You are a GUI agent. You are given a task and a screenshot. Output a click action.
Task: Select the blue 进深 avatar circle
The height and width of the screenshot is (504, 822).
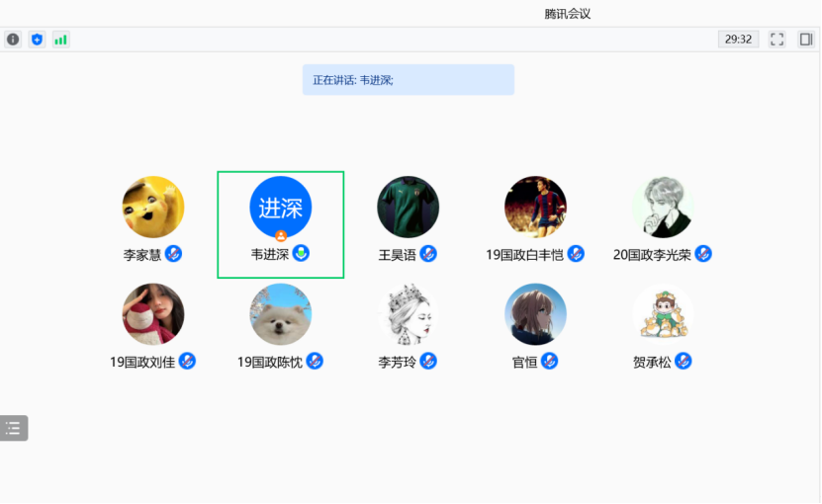(x=281, y=207)
